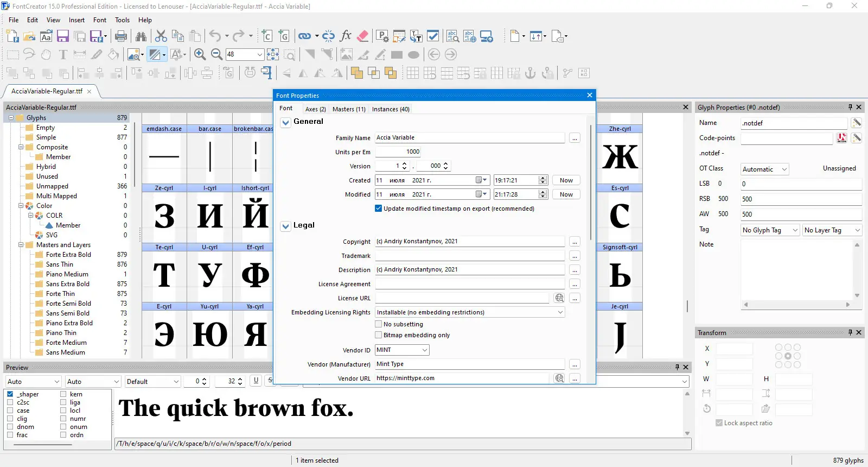Image resolution: width=868 pixels, height=467 pixels.
Task: Click the ellipsis button for License Agreement
Action: 575,284
